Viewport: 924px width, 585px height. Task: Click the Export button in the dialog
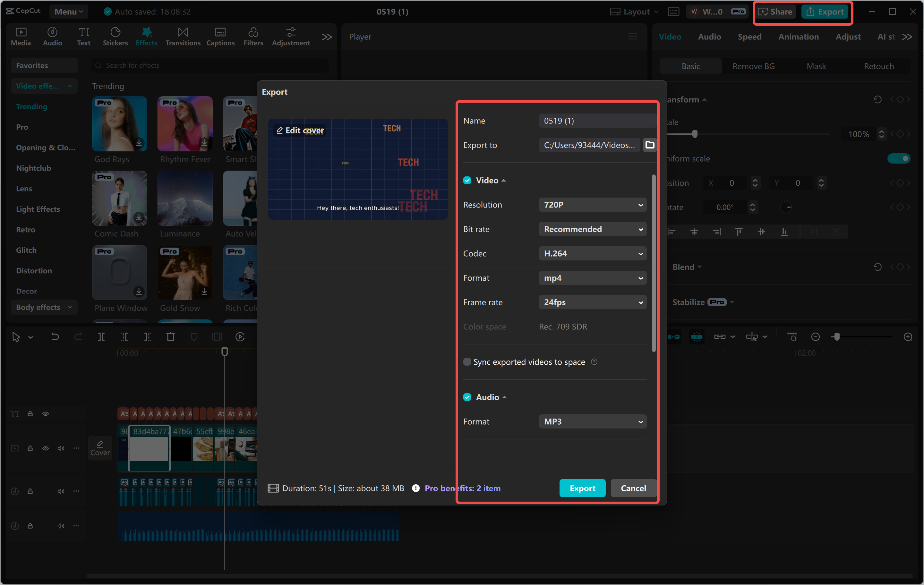click(582, 488)
